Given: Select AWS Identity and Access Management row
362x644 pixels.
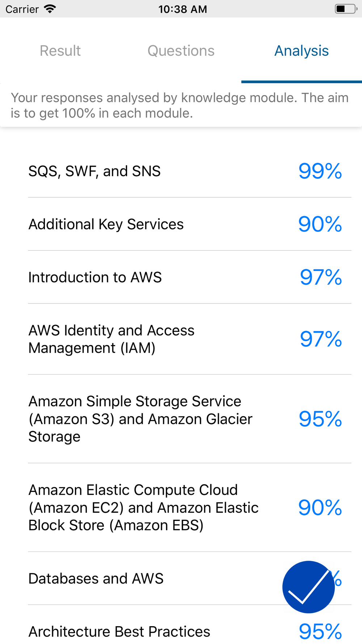Looking at the screenshot, I should coord(181,339).
